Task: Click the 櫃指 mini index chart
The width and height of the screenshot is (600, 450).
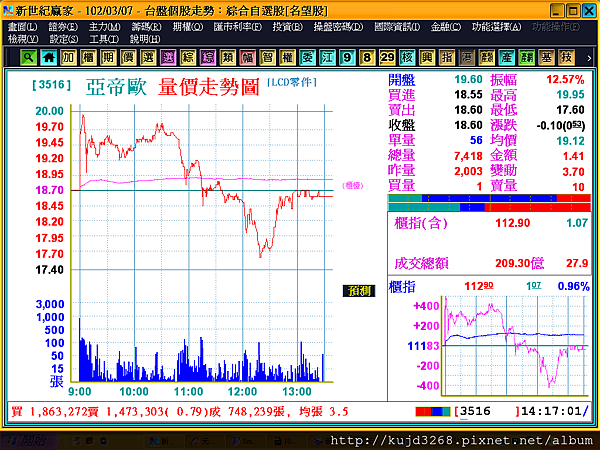Action: pyautogui.click(x=515, y=346)
